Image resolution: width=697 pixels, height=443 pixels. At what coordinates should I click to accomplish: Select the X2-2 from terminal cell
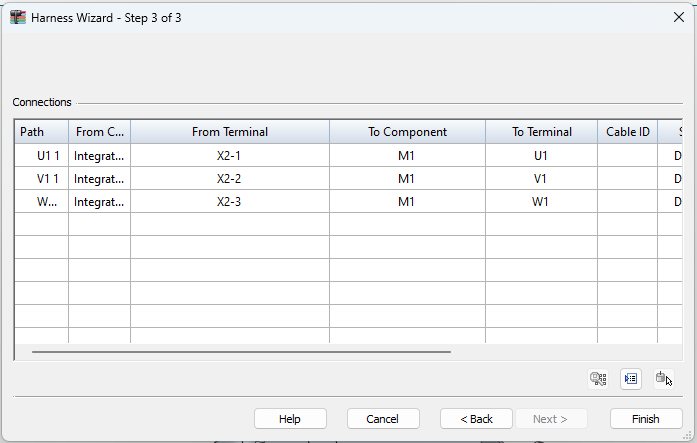(x=230, y=179)
